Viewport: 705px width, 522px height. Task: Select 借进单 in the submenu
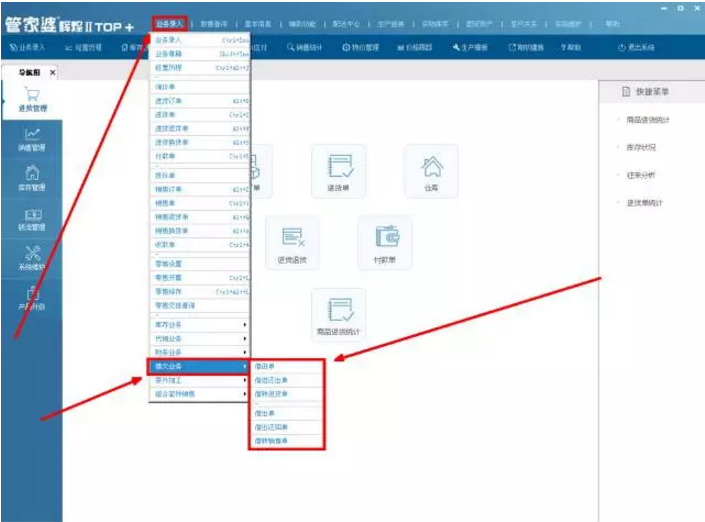tap(286, 367)
